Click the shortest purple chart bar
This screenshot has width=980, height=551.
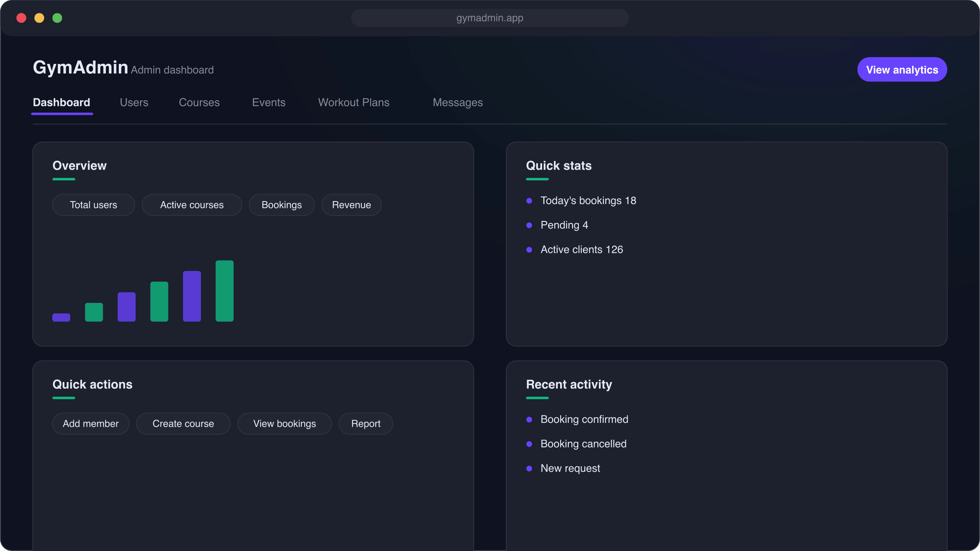click(61, 317)
